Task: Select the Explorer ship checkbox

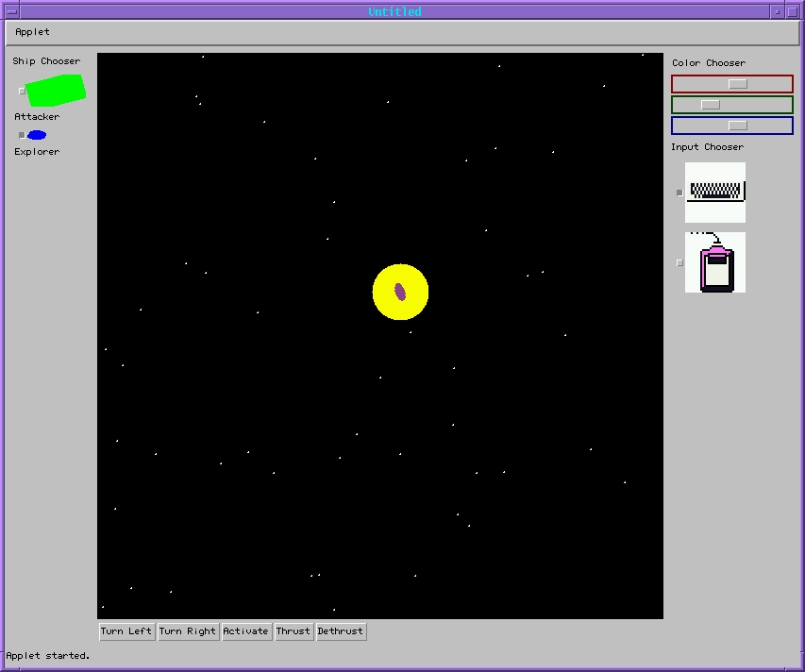Action: tap(22, 135)
